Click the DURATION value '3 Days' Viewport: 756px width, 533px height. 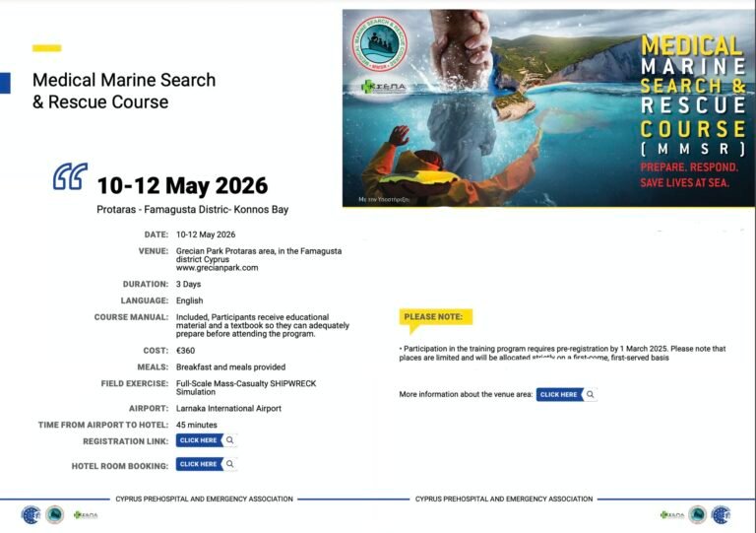coord(189,284)
